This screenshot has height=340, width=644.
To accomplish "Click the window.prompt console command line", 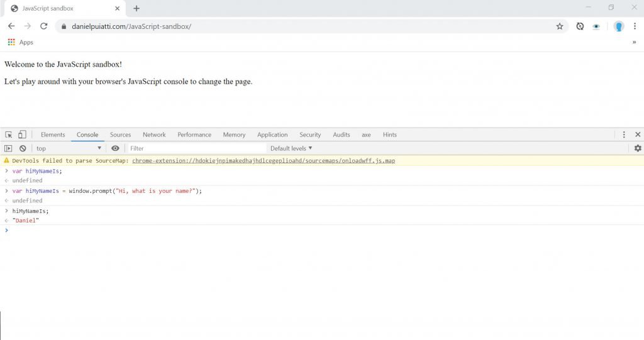I will pyautogui.click(x=107, y=191).
